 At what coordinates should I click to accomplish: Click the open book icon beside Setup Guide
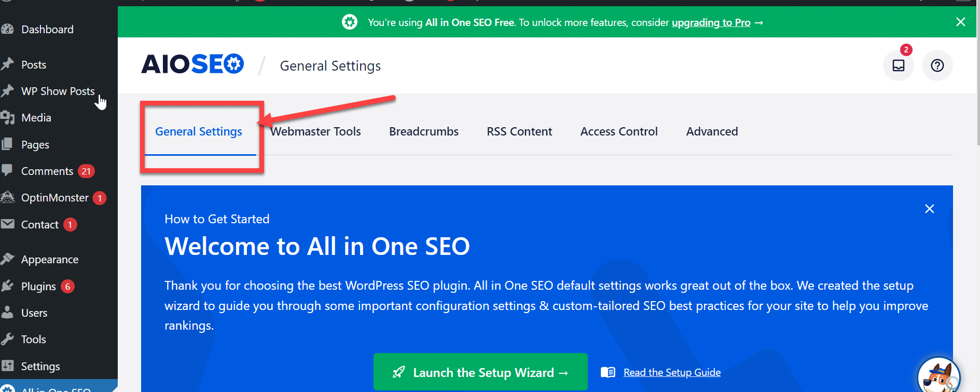[608, 372]
